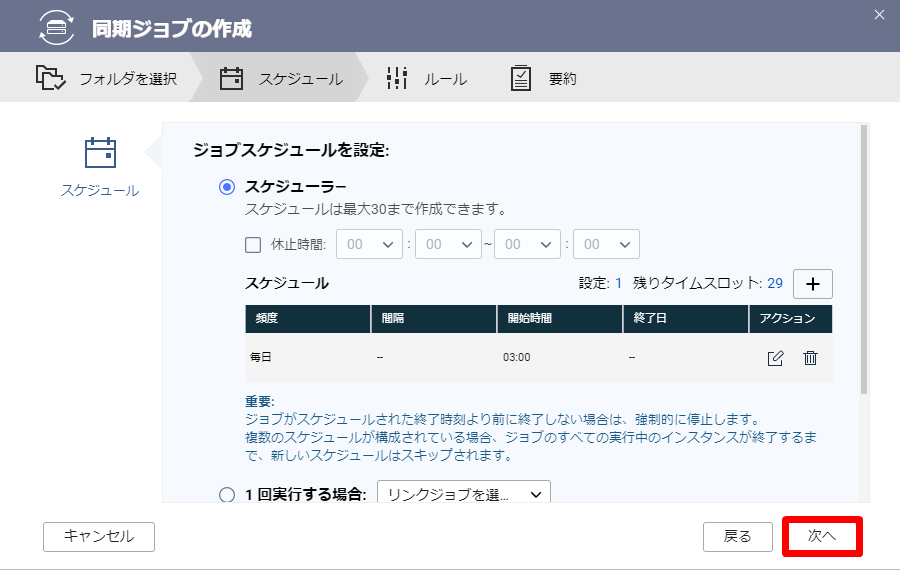This screenshot has width=900, height=571.
Task: Enable the 休止時間 checkbox
Action: [x=253, y=245]
